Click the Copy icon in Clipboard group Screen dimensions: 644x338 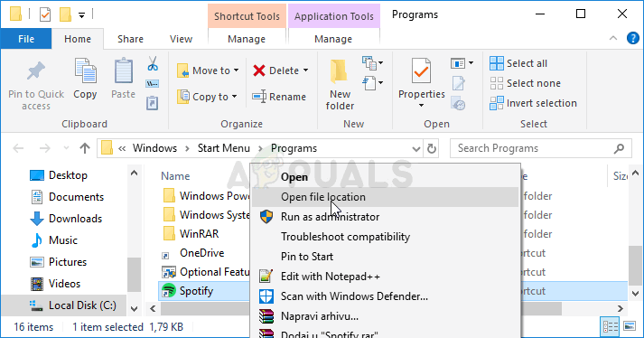(x=85, y=70)
